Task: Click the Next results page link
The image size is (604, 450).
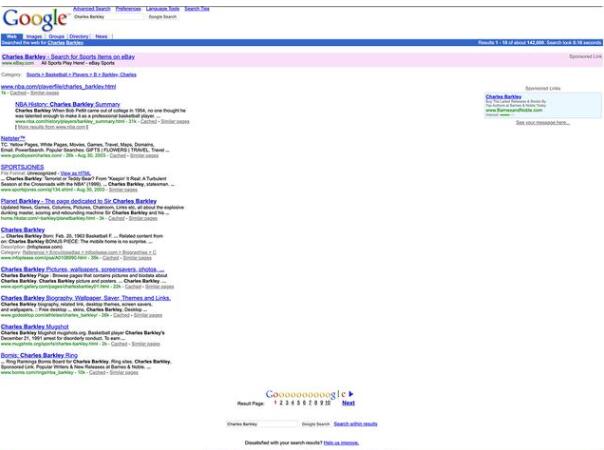Action: click(348, 403)
